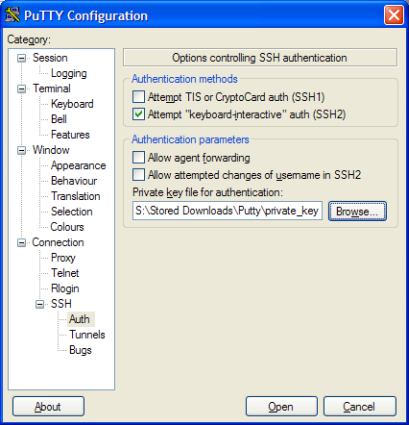Close the PuTTY Configuration window
Image resolution: width=409 pixels, height=425 pixels.
[394, 15]
